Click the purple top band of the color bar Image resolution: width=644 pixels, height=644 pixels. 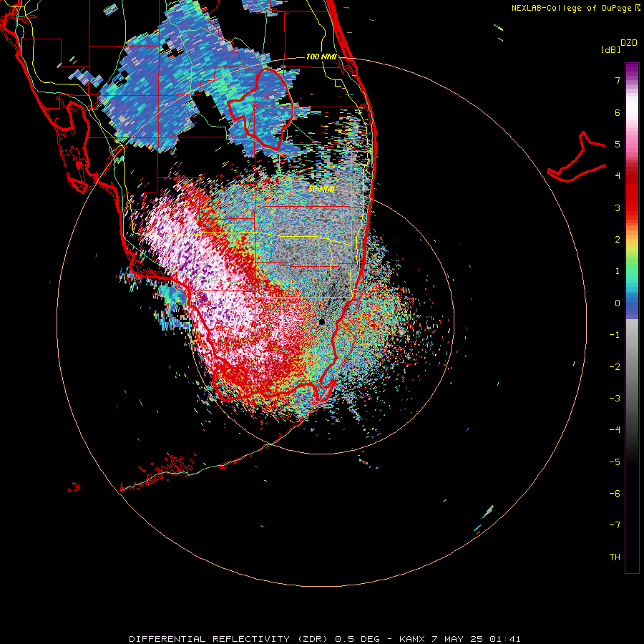[632, 71]
